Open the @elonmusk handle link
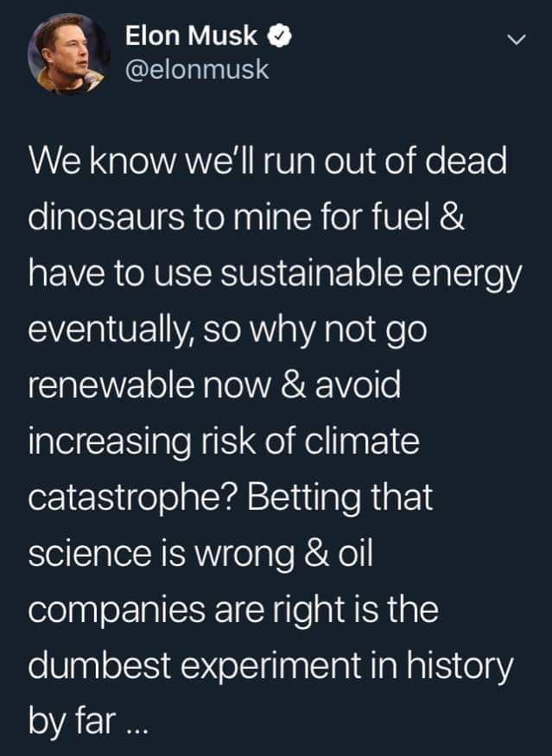The width and height of the screenshot is (552, 756). tap(198, 70)
